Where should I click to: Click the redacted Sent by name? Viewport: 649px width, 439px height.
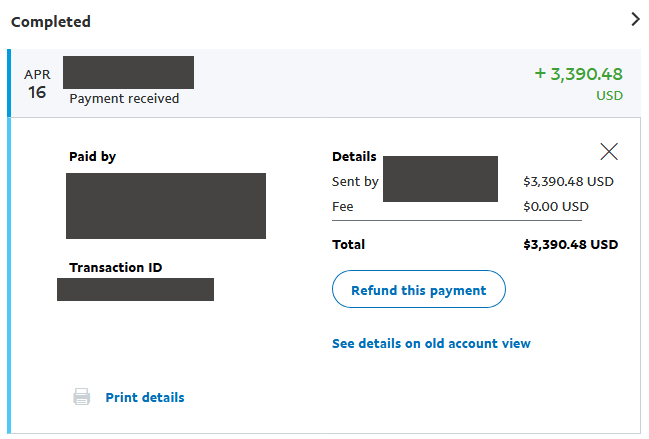coord(440,179)
